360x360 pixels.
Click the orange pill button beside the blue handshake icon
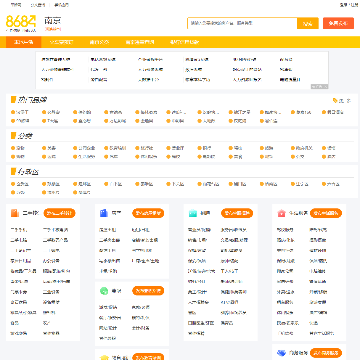pos(326,353)
